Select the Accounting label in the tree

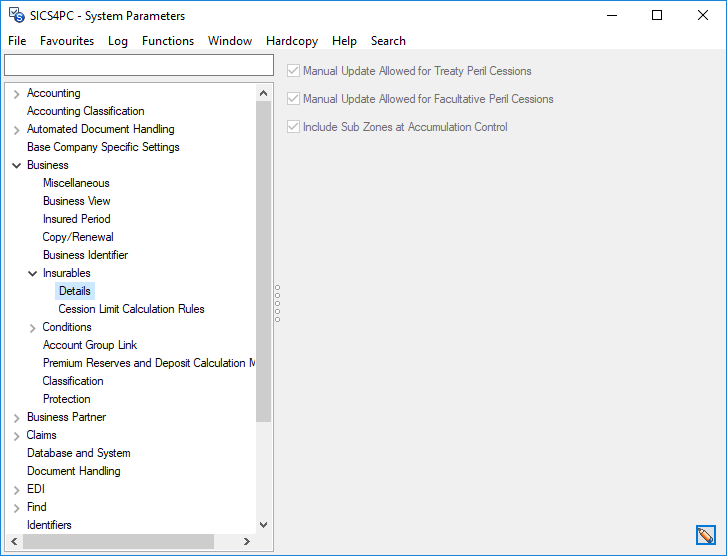pyautogui.click(x=54, y=93)
